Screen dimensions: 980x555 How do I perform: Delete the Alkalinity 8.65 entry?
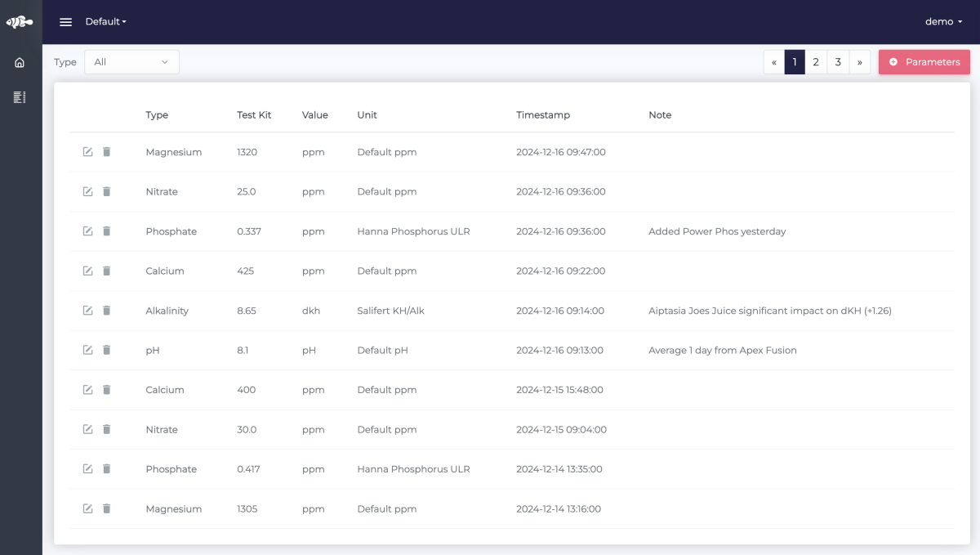pos(106,311)
